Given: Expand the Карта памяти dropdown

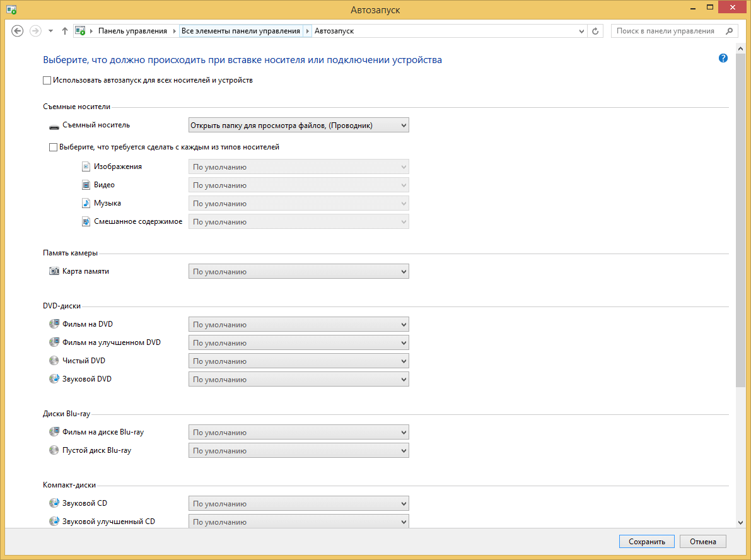Looking at the screenshot, I should tap(298, 272).
